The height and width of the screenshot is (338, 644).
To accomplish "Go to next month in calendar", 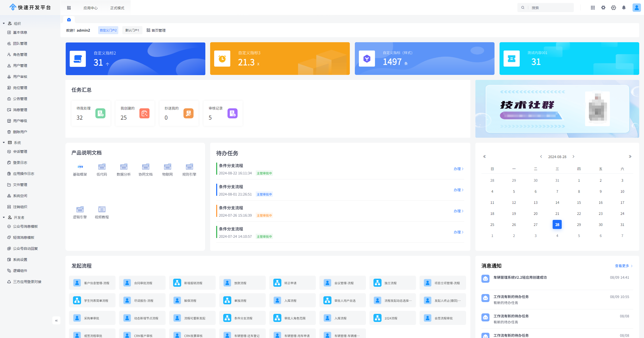I will [574, 157].
